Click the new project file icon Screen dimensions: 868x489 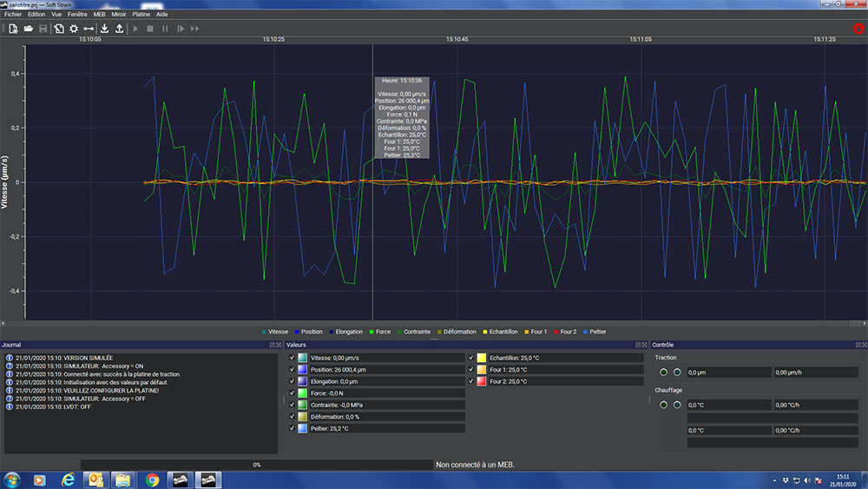pyautogui.click(x=13, y=29)
